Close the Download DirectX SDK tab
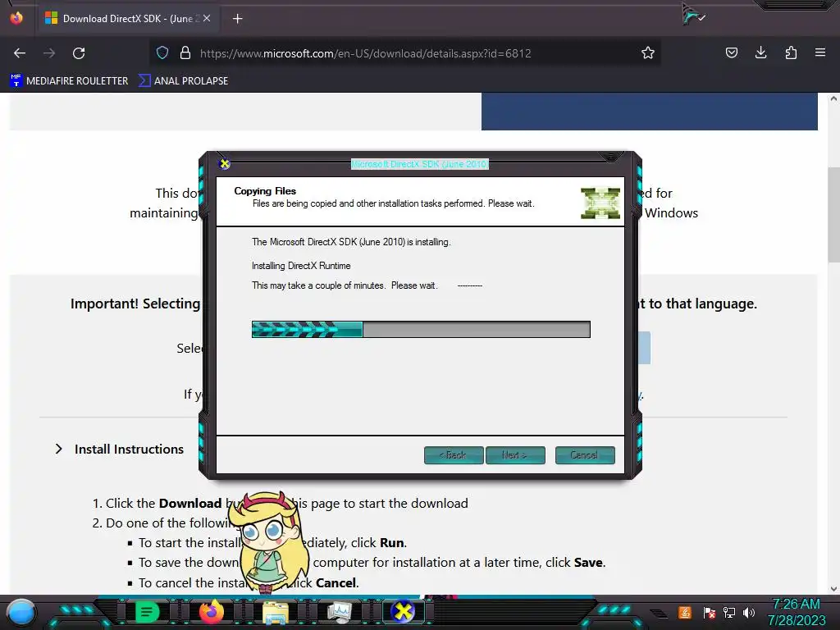This screenshot has height=630, width=840. [207, 18]
